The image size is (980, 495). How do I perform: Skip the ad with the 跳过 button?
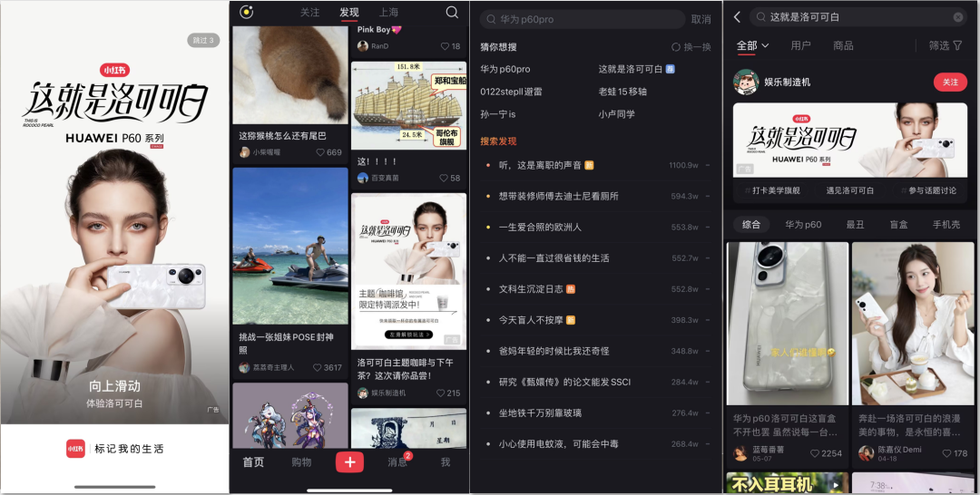pos(203,40)
